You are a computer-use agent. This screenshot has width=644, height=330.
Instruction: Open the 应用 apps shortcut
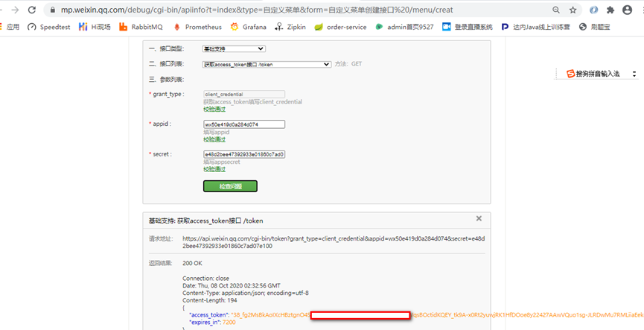10,27
